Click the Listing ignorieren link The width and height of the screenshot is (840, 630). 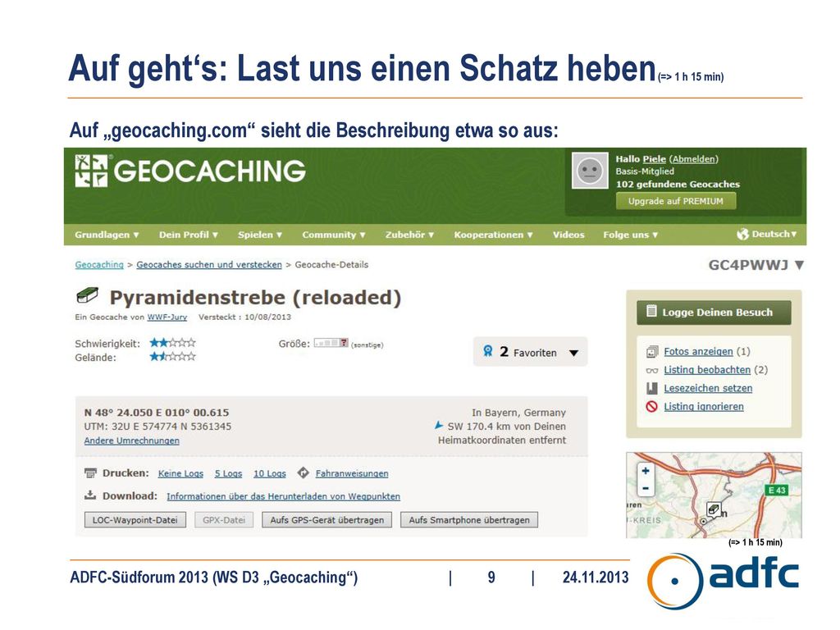[703, 407]
